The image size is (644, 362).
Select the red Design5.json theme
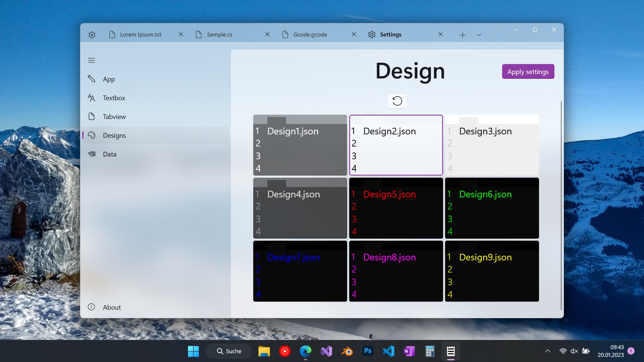coord(396,208)
